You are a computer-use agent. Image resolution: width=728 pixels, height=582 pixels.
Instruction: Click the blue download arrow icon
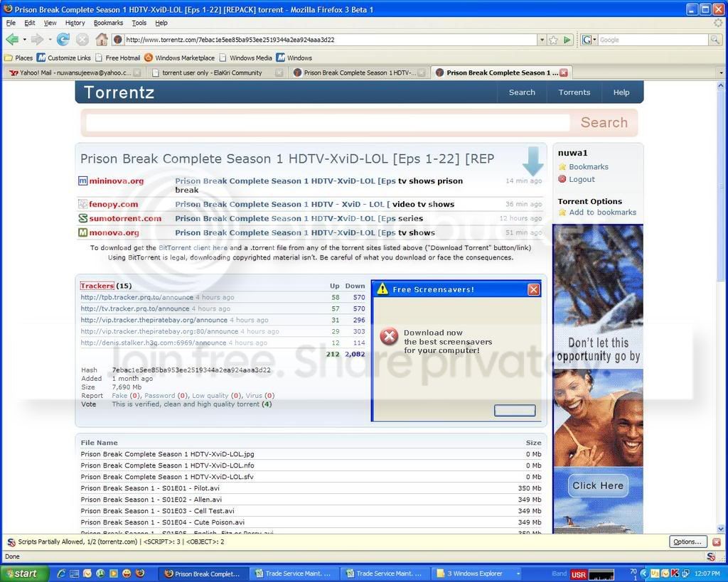pos(532,161)
